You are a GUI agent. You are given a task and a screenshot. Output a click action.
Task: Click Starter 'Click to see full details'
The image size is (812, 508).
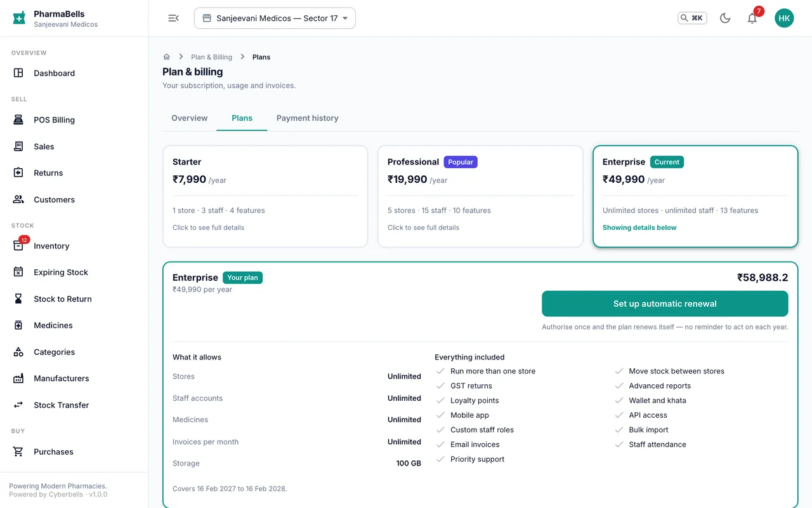point(208,227)
